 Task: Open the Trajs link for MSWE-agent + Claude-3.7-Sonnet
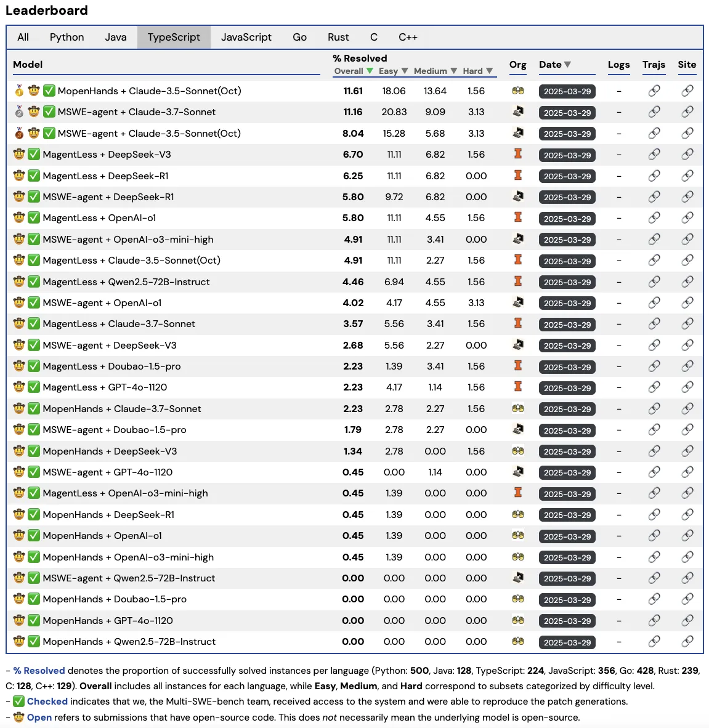click(654, 112)
